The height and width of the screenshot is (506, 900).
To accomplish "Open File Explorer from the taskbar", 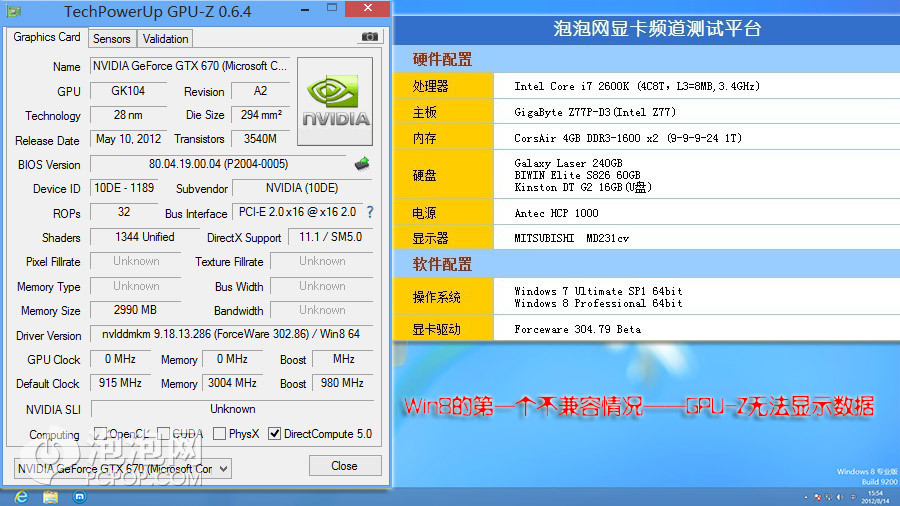I will 50,496.
